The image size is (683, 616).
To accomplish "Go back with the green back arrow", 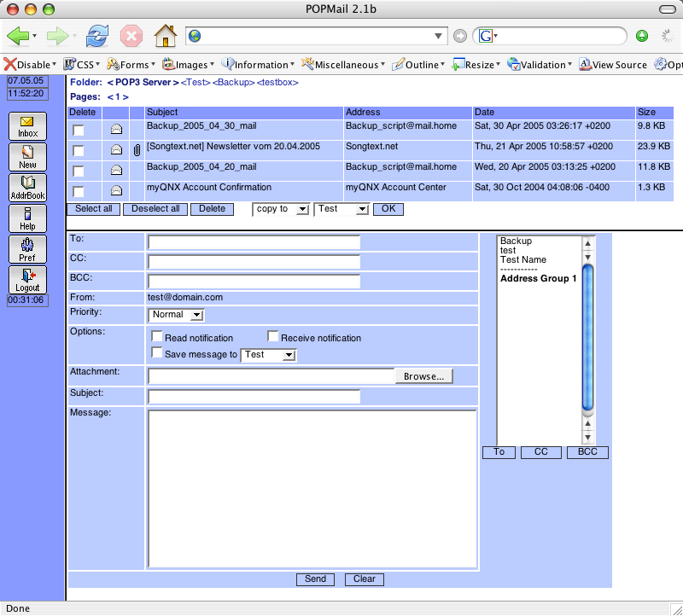I will coord(17,36).
